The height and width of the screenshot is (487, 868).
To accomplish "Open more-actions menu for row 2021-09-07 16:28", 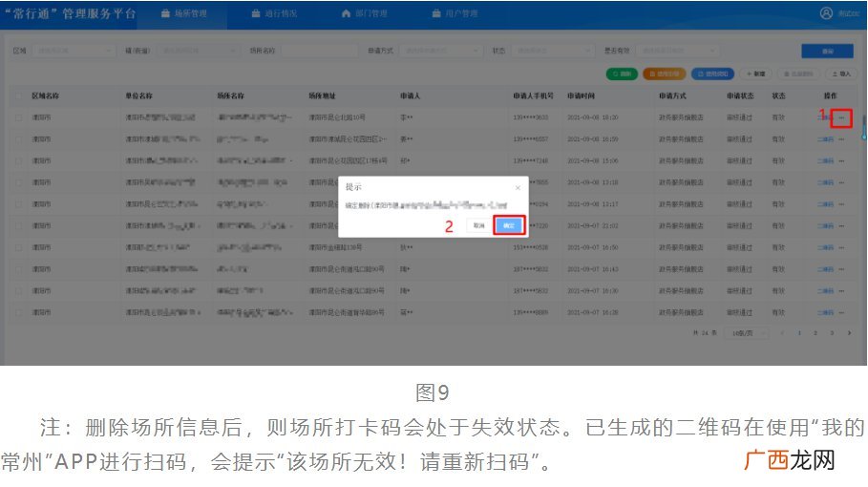I will [841, 312].
